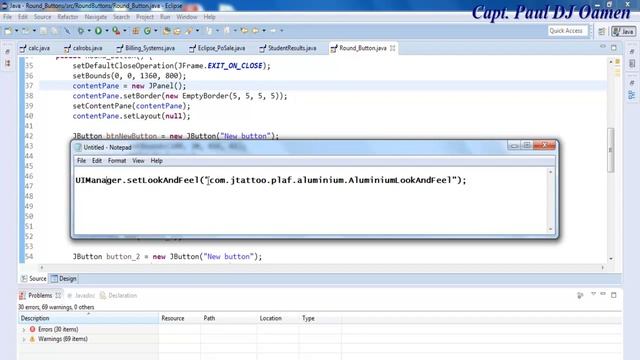Click the Outline view icon in right trim
The width and height of the screenshot is (640, 360).
click(x=632, y=95)
